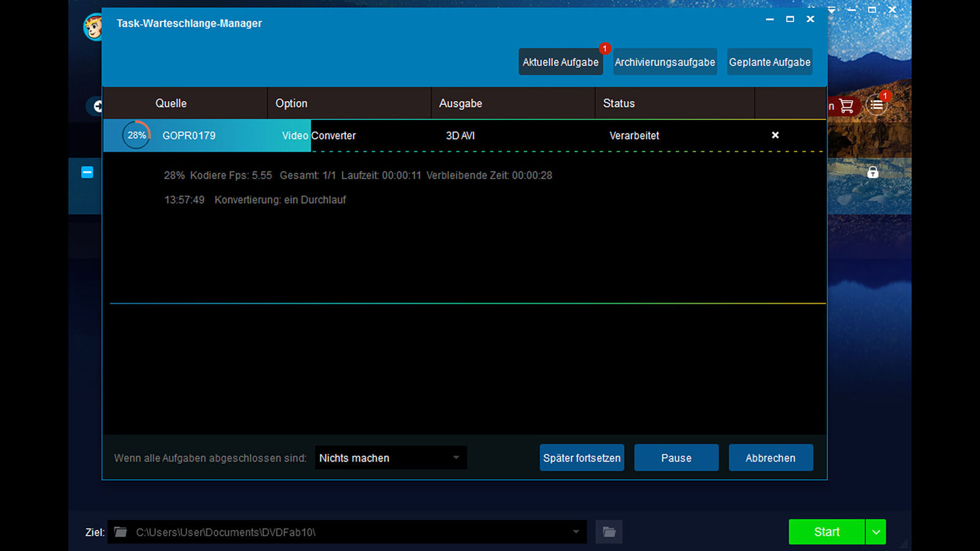
Task: Pause the current conversion task
Action: 676,457
